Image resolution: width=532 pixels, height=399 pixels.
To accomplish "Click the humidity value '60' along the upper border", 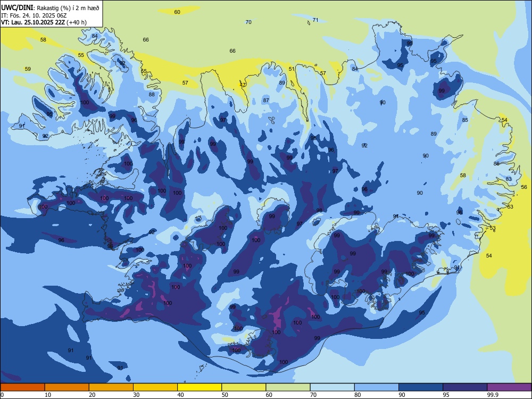I will click(177, 12).
